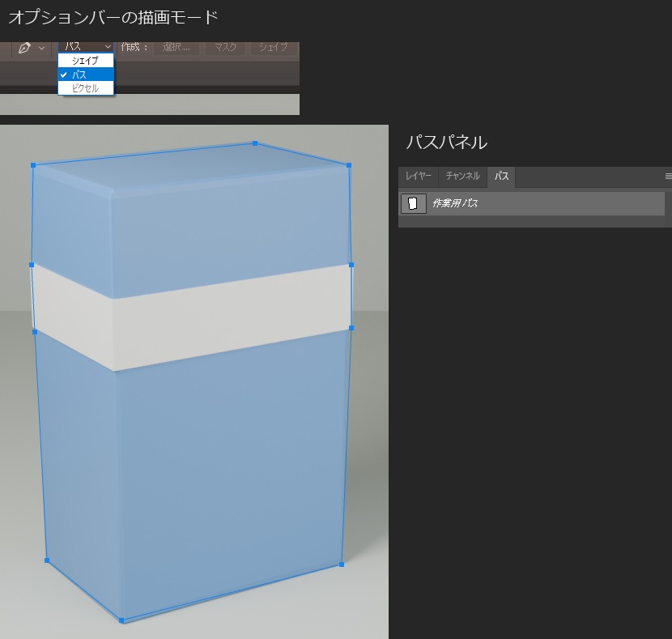Screen dimensions: 672x639
Task: Click the bottommost anchor point of the path
Action: pyautogui.click(x=121, y=620)
